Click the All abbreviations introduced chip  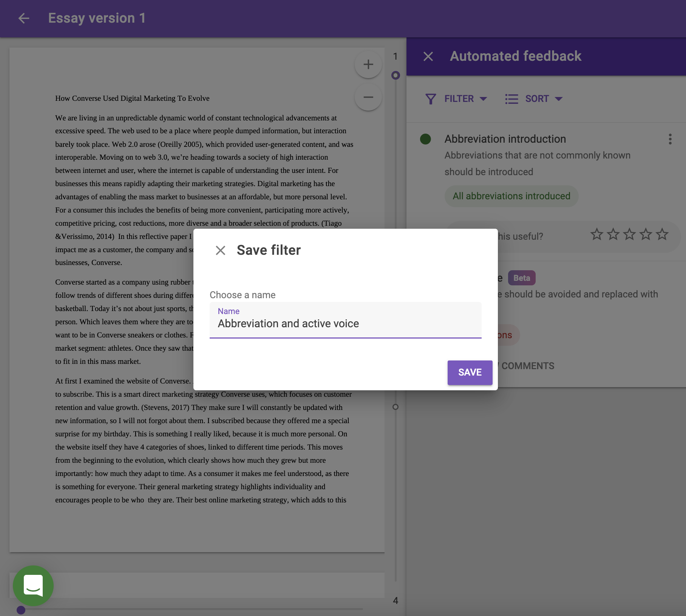[x=511, y=196]
